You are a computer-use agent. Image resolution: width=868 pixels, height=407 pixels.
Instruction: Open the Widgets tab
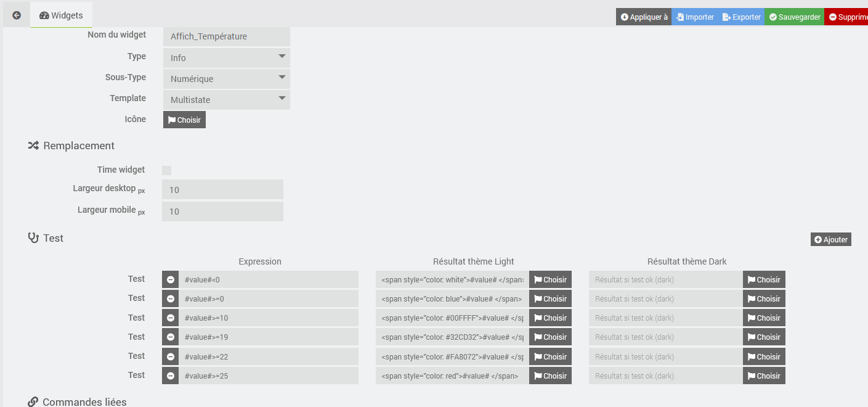click(x=61, y=15)
